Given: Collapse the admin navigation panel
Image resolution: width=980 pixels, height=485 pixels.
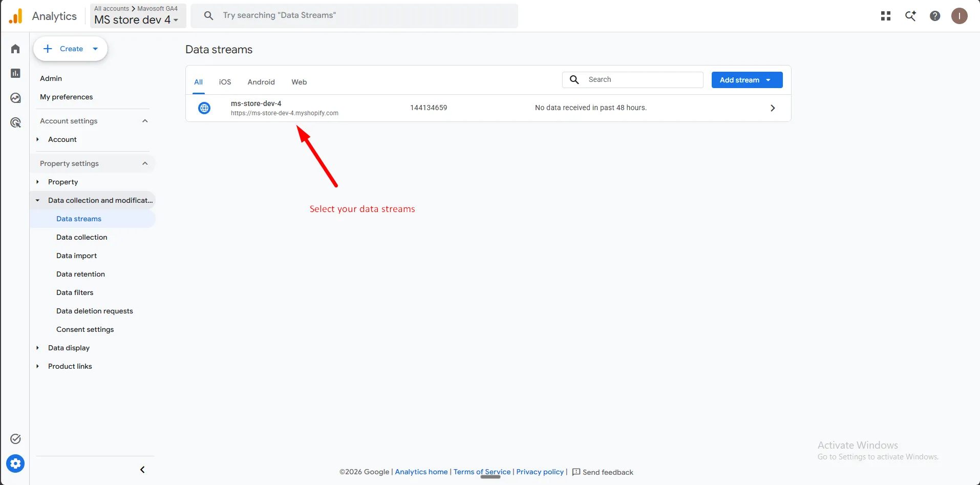Looking at the screenshot, I should [142, 470].
